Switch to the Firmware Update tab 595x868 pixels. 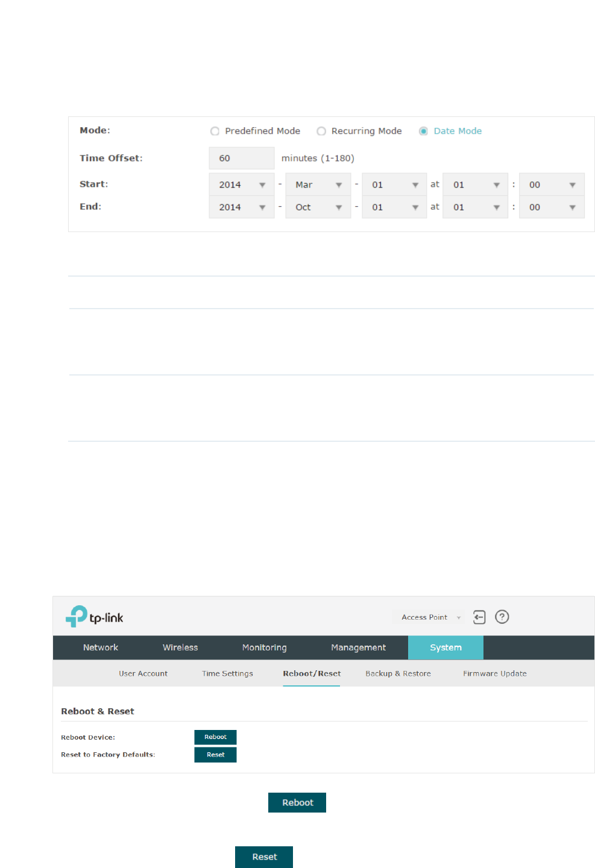pos(495,673)
